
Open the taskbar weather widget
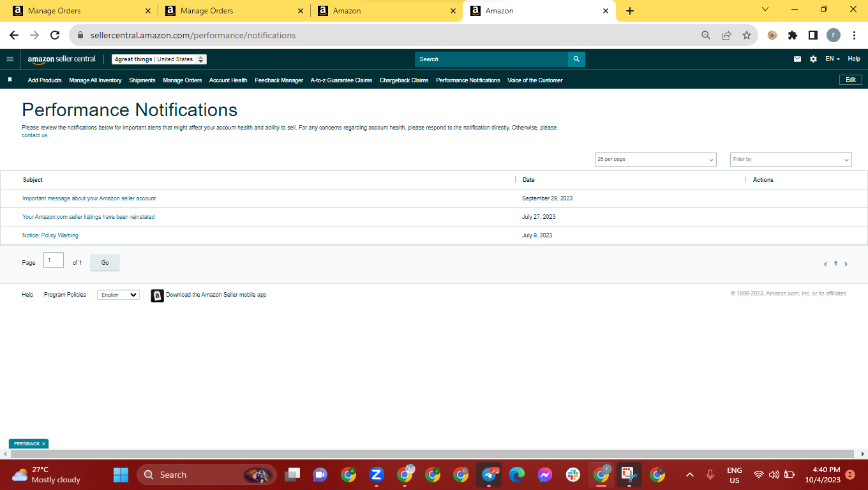[46, 475]
